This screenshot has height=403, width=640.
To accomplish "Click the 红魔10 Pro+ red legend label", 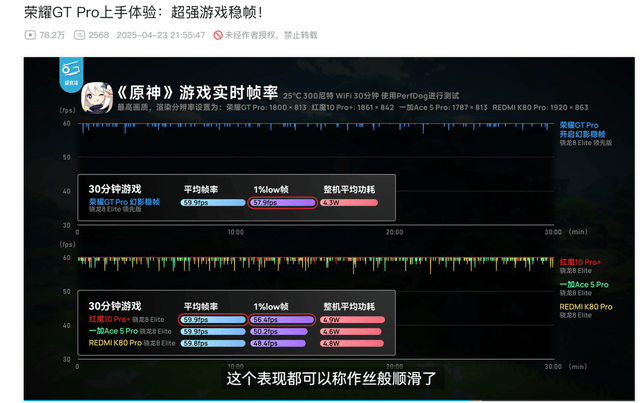I will 580,262.
